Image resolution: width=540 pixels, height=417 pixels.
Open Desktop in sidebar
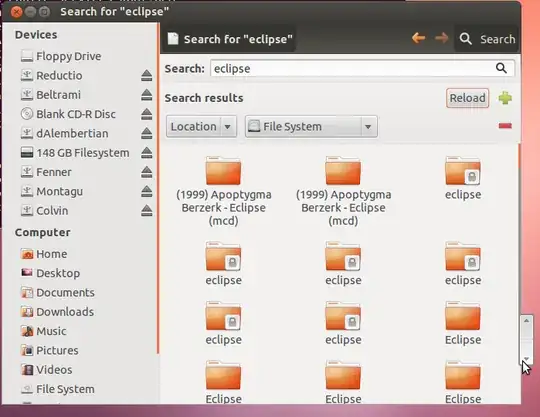click(x=50, y=273)
